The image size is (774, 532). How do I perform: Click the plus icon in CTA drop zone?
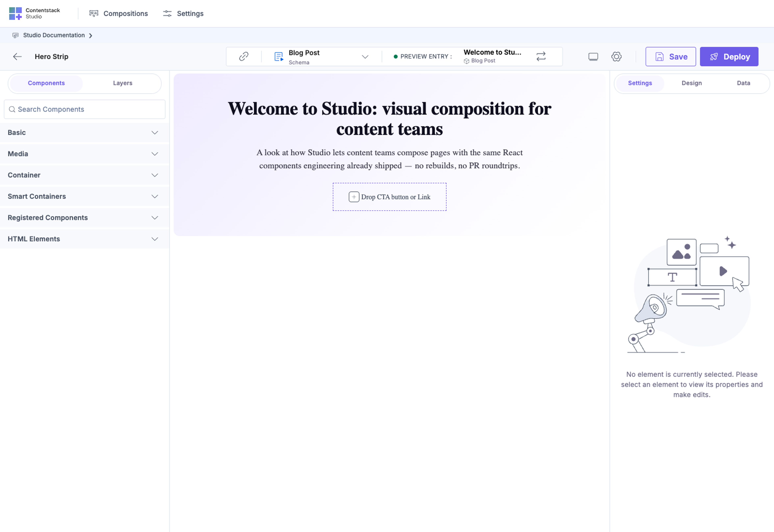coord(354,197)
